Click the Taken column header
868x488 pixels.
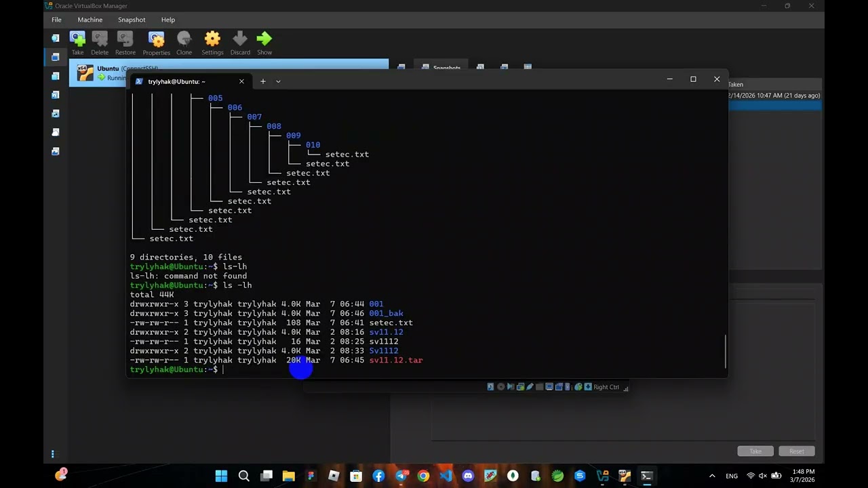736,85
